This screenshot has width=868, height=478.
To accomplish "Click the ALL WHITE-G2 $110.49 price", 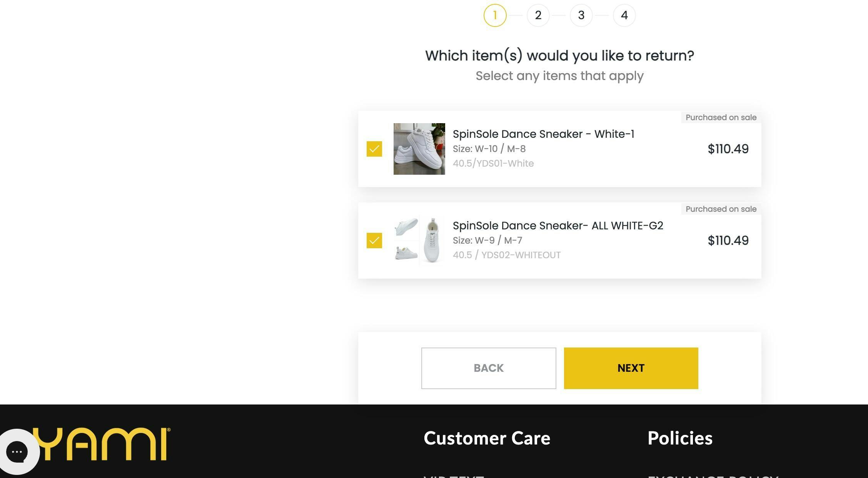I will 728,241.
